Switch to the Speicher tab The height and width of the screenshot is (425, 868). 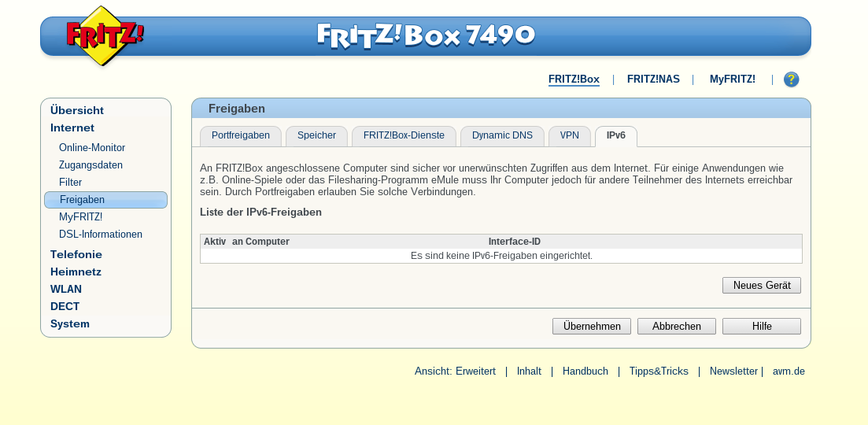316,136
